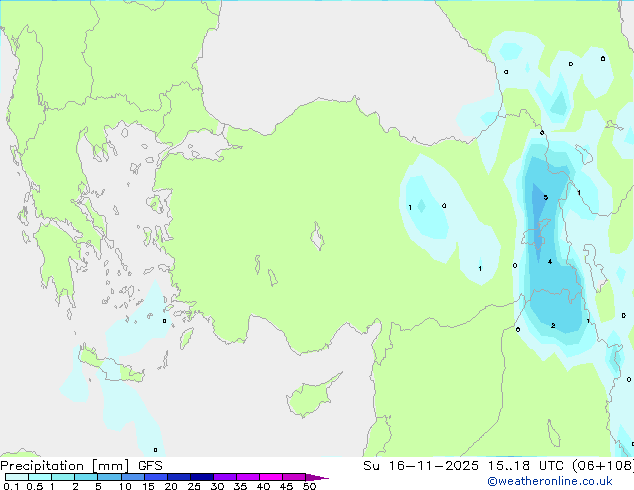The width and height of the screenshot is (634, 490).
Task: Click the legend label '50'
Action: tap(309, 486)
